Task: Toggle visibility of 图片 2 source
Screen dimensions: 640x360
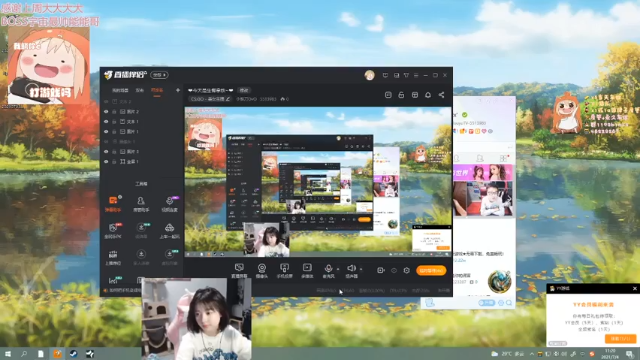Action: click(x=106, y=111)
